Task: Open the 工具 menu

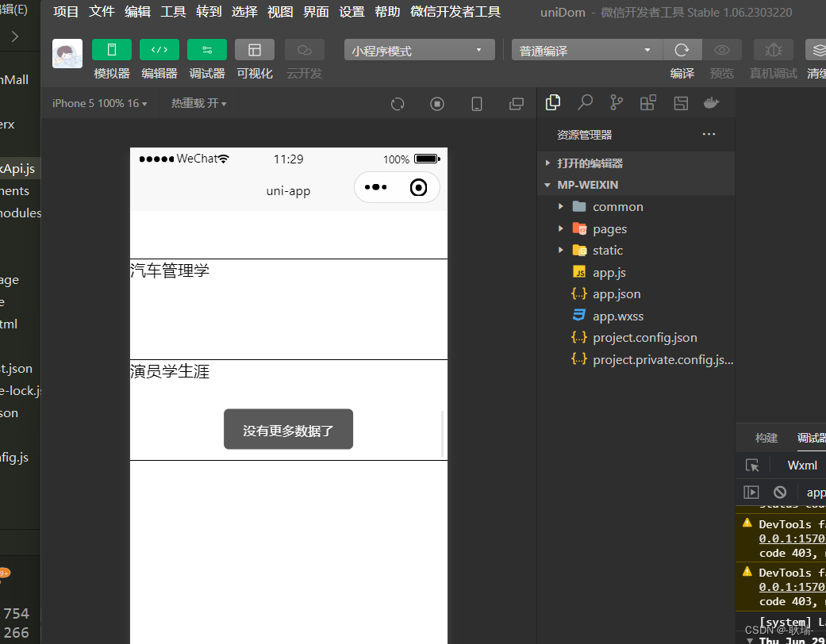Action: (173, 11)
